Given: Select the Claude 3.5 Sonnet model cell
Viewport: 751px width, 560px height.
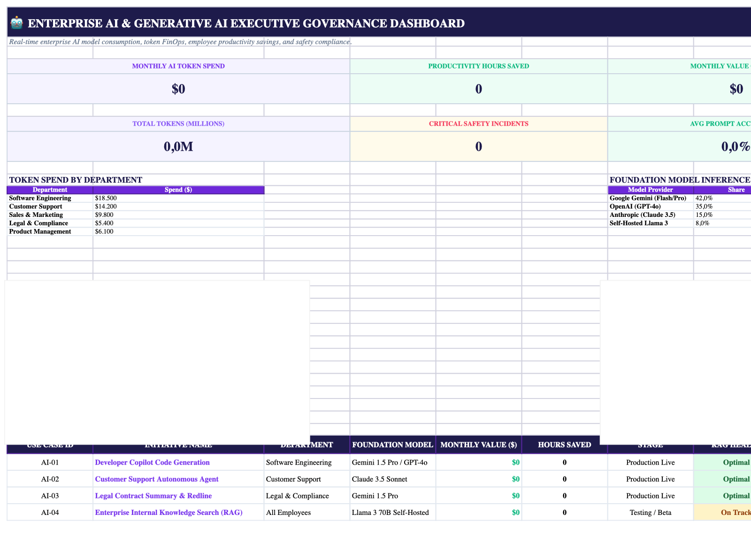Looking at the screenshot, I should [392, 479].
